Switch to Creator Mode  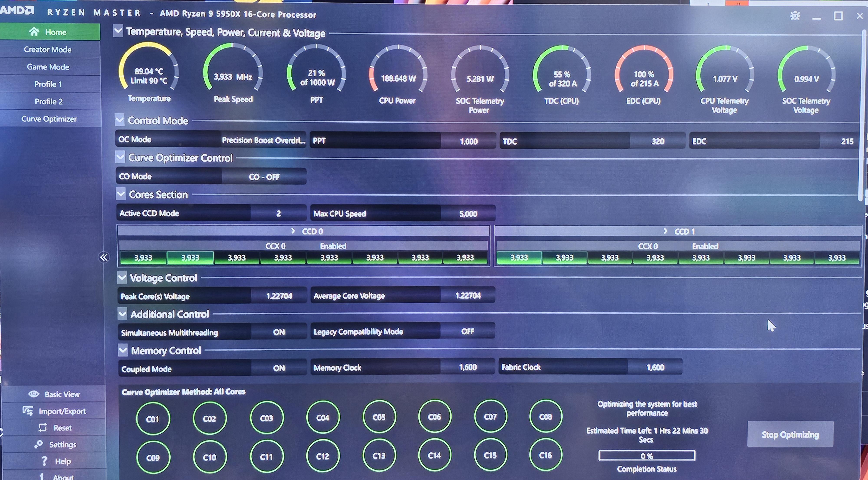tap(50, 49)
